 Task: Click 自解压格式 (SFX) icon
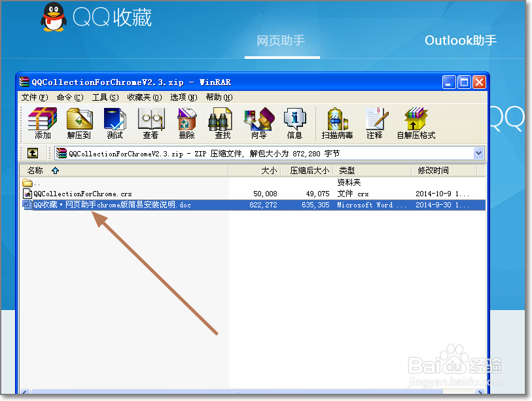(x=416, y=123)
